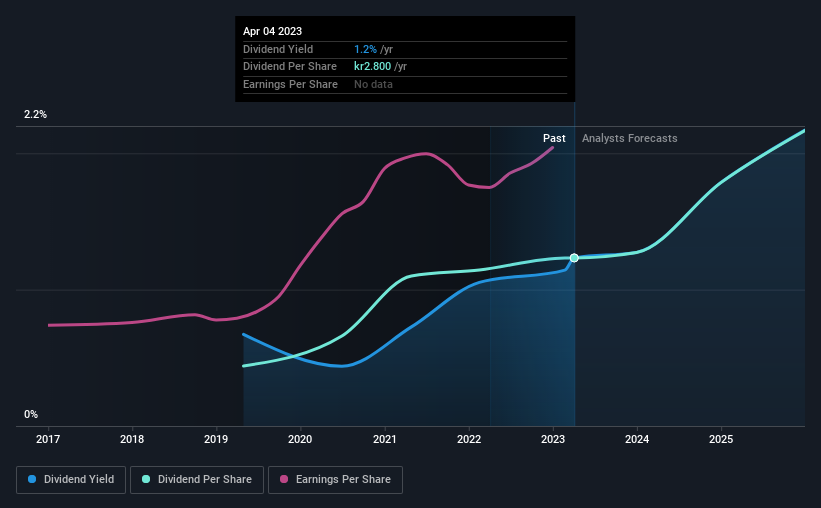
Task: Click the 2017 x-axis label
Action: [x=48, y=439]
